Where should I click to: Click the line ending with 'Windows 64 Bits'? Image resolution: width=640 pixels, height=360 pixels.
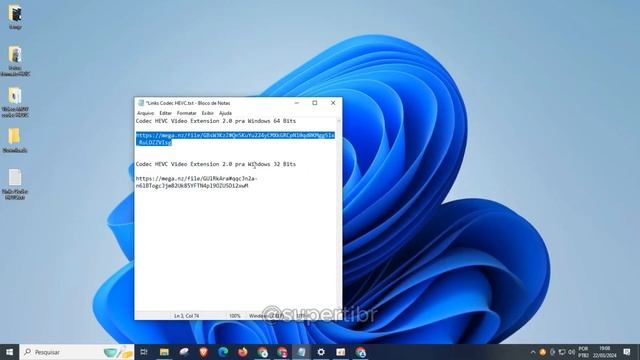pyautogui.click(x=216, y=121)
